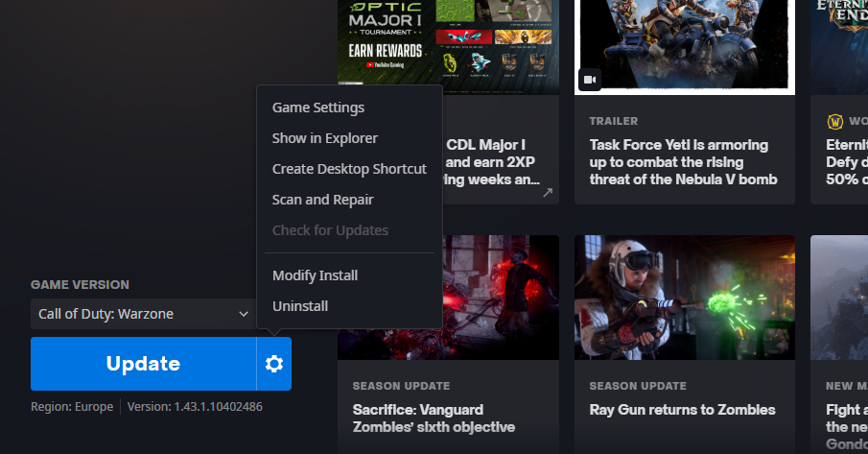Click the Task Force Yeti trailer thumbnail
Screen dimensions: 868x454
685,47
